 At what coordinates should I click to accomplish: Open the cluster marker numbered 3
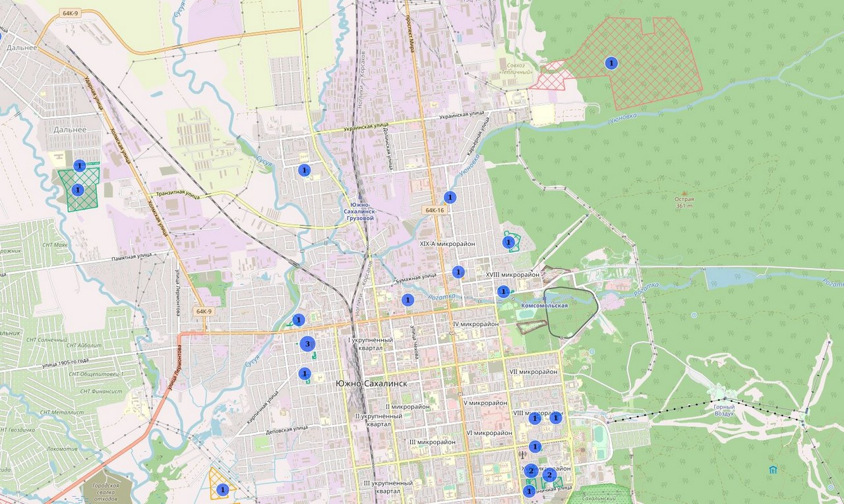point(307,343)
